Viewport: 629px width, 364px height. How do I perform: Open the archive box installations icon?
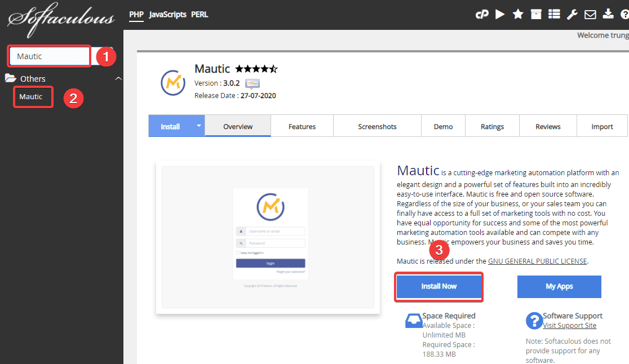536,15
